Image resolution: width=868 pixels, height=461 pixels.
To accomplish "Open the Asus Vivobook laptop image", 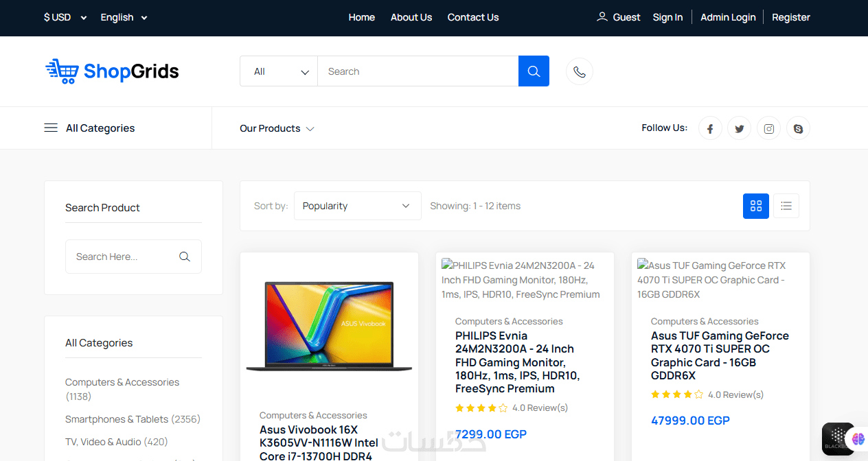I will (329, 327).
